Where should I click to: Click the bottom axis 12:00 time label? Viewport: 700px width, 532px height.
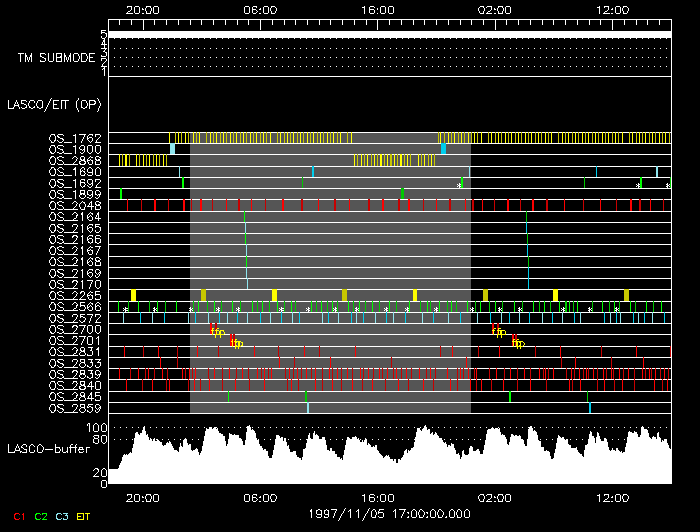pyautogui.click(x=612, y=498)
